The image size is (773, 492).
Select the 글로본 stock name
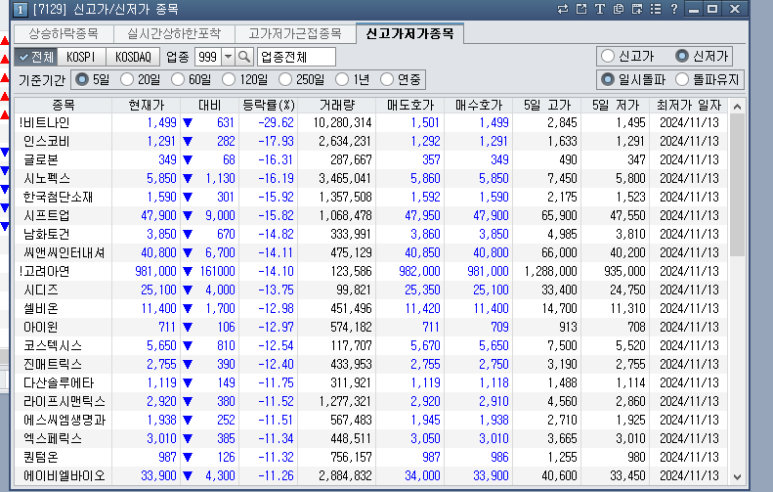point(41,160)
